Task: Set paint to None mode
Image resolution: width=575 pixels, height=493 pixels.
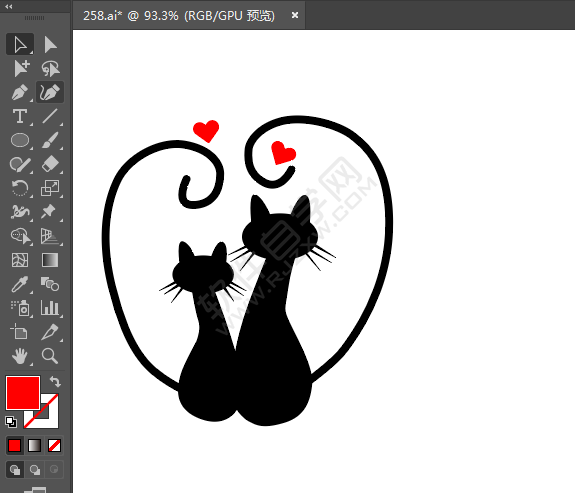Action: tap(54, 446)
